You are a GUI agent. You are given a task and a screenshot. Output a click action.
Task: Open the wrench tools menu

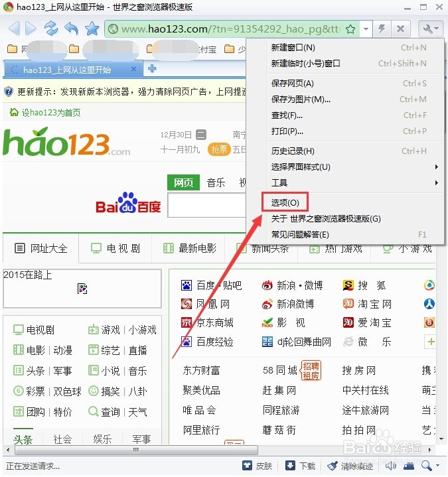430,29
